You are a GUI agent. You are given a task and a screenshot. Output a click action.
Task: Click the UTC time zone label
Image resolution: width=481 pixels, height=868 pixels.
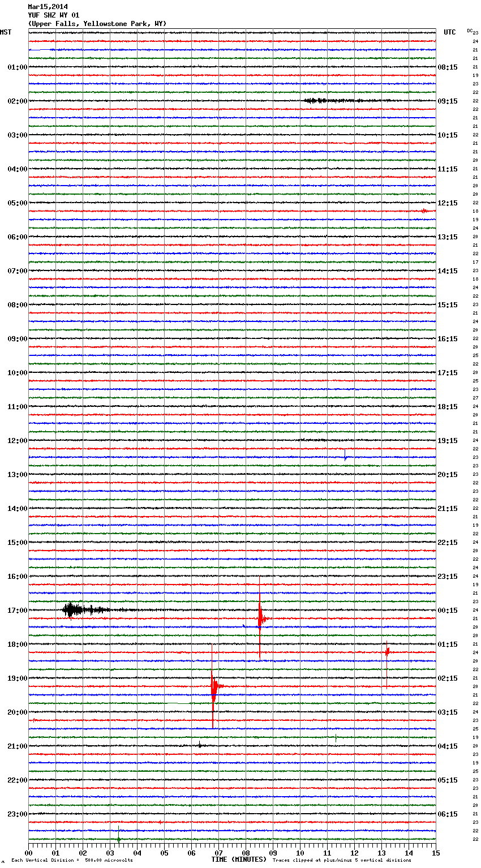coord(449,32)
